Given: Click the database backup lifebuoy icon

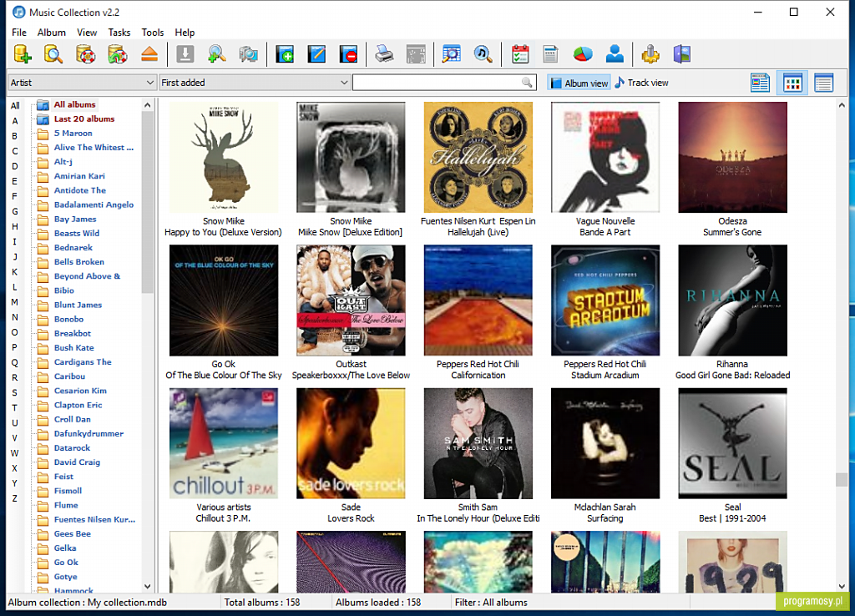Looking at the screenshot, I should pyautogui.click(x=86, y=54).
